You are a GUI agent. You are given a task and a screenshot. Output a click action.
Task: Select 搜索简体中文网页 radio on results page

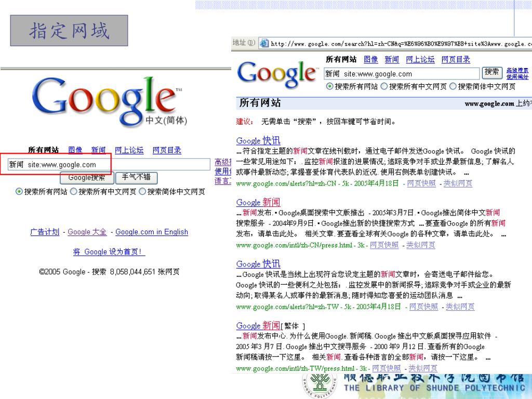(453, 87)
